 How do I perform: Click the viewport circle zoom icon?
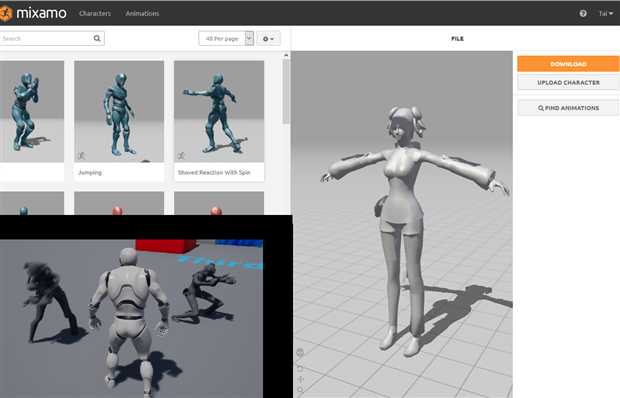pyautogui.click(x=300, y=390)
